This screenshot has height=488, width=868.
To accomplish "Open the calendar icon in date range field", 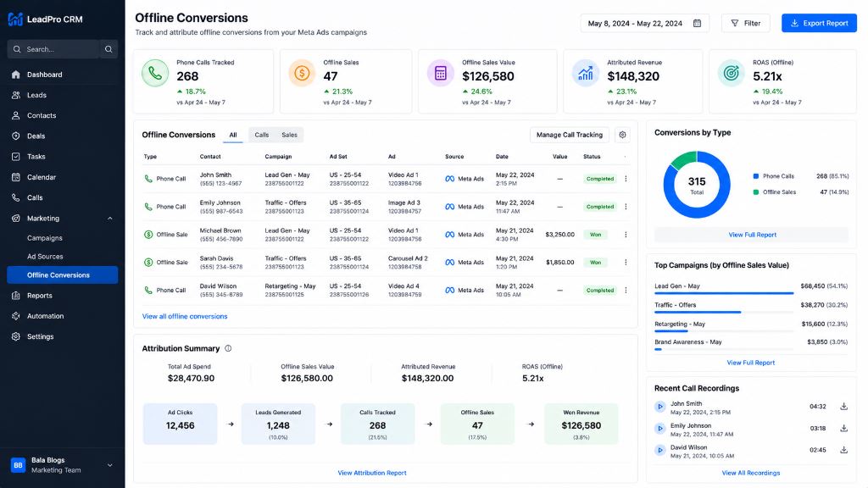I will [x=697, y=23].
